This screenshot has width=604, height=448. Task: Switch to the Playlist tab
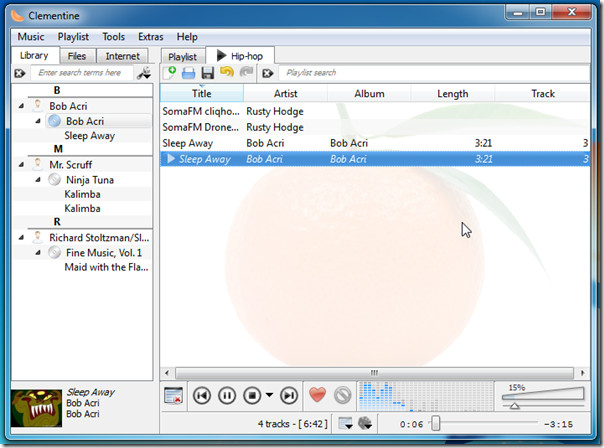(x=182, y=57)
